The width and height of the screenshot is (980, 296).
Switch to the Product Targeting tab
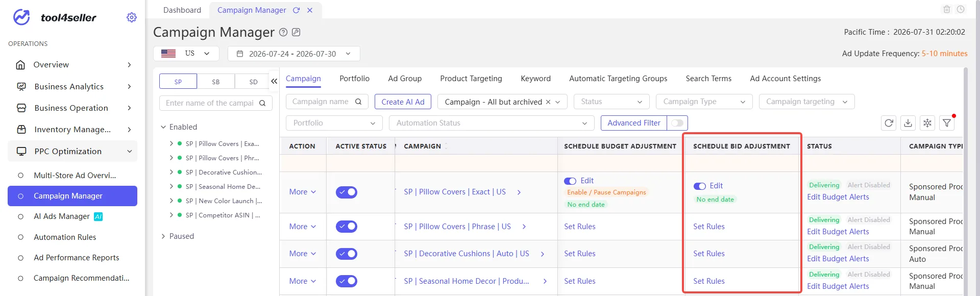tap(471, 79)
